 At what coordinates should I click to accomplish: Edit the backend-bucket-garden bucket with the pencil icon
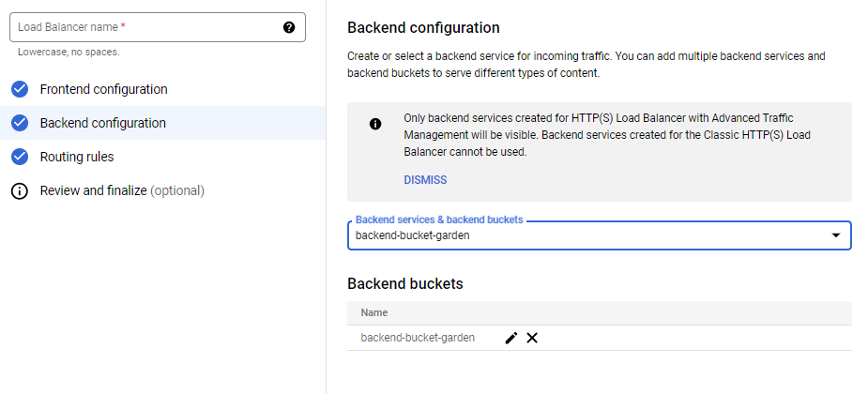click(x=511, y=338)
